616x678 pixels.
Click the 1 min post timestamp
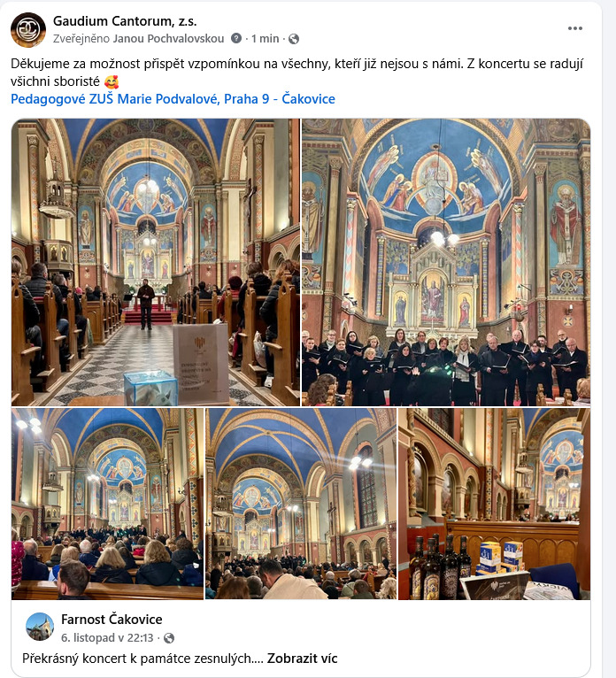click(x=265, y=39)
